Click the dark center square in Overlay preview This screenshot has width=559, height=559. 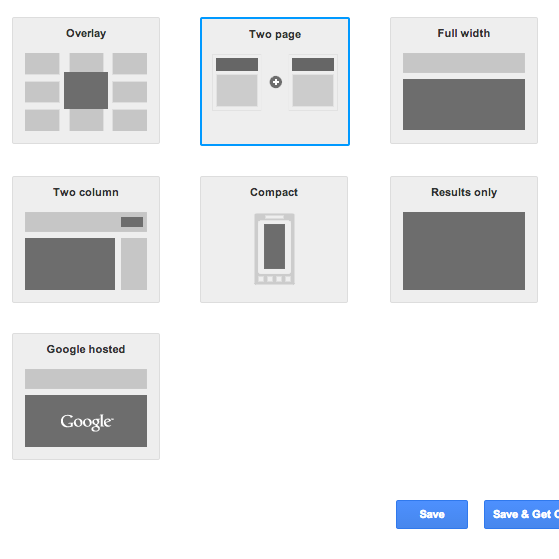[86, 91]
